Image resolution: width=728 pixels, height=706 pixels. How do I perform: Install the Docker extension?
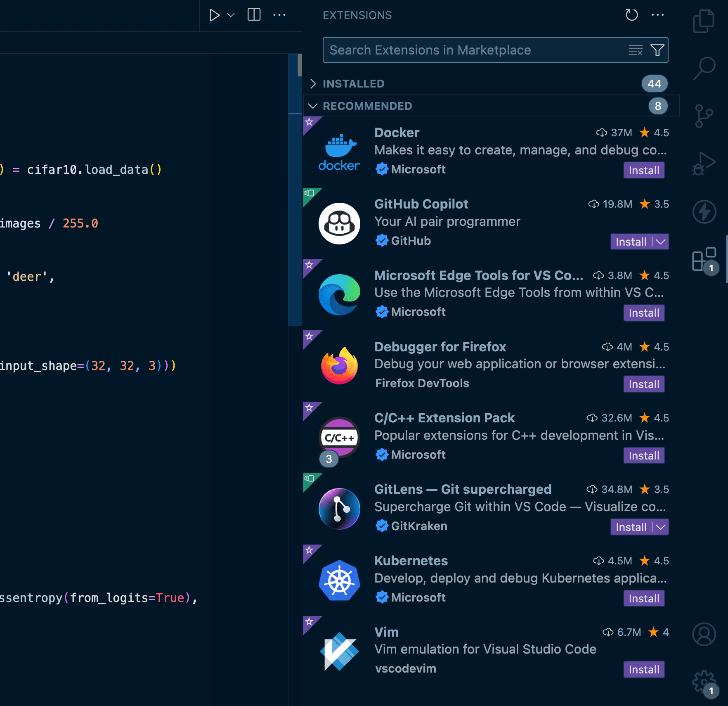pyautogui.click(x=644, y=170)
